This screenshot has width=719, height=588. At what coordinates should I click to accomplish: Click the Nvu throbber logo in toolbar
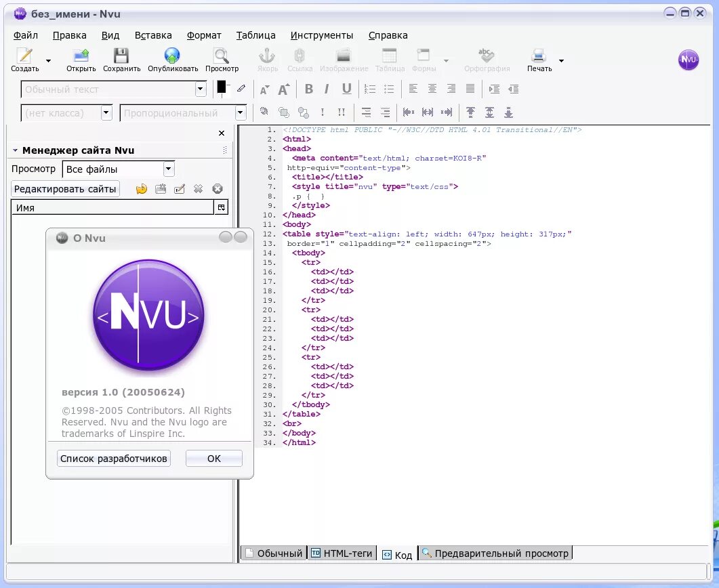pos(689,60)
